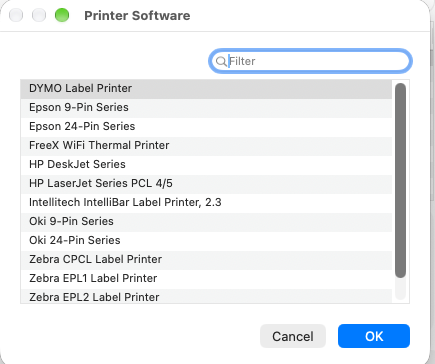435x364 pixels.
Task: Select Epson 9-Pin Series
Action: coord(206,108)
